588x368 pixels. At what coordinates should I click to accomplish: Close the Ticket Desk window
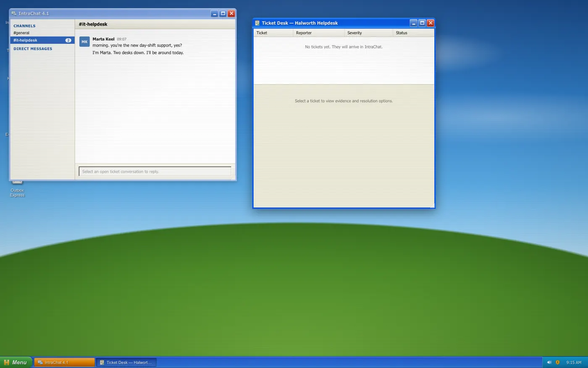tap(430, 23)
